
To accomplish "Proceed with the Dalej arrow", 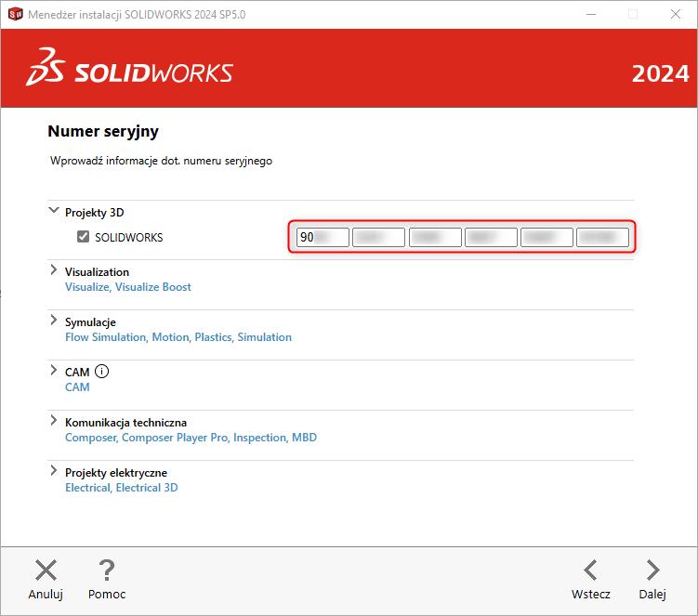I will coord(653,570).
